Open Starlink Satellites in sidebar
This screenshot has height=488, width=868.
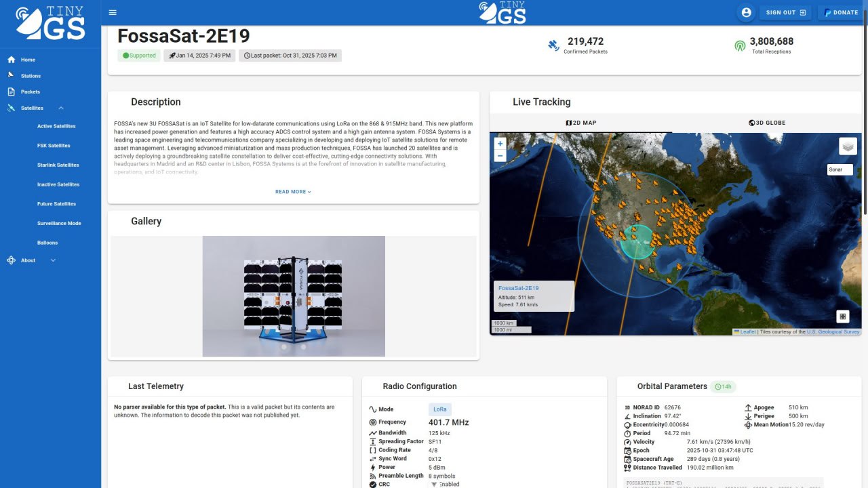58,165
